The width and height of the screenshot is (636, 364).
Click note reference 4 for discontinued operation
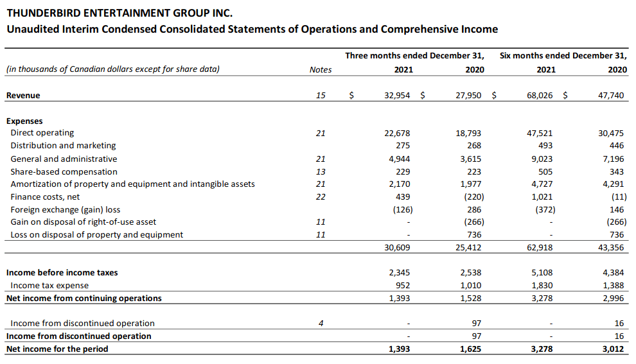click(x=321, y=324)
